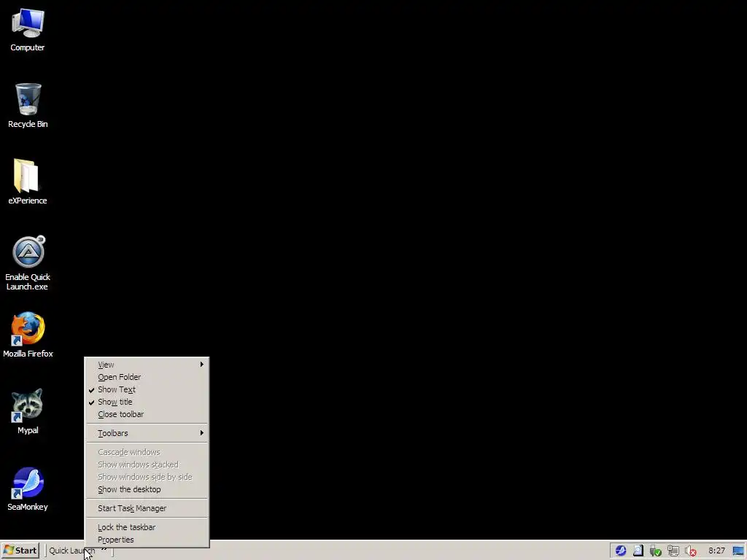747x560 pixels.
Task: Expand the View submenu
Action: (x=147, y=365)
